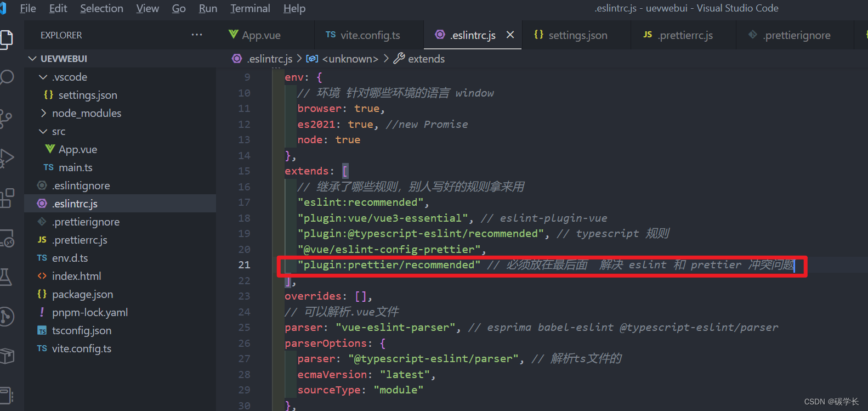
Task: Close the .eslintrc.js editor tab
Action: click(510, 35)
